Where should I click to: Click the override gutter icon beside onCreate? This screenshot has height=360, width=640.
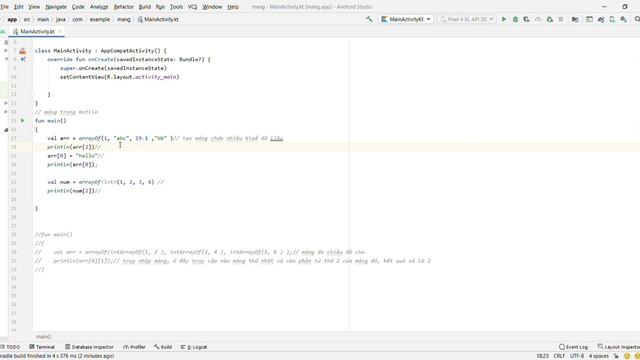click(x=23, y=59)
